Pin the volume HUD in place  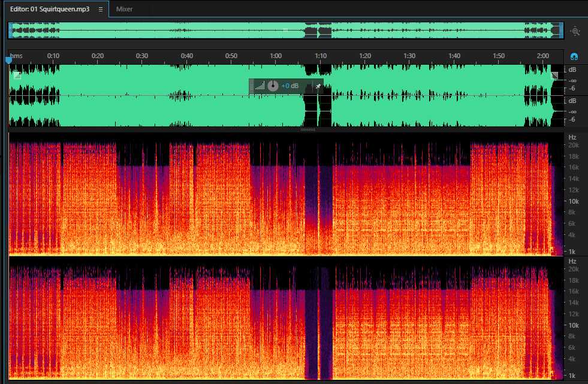[x=318, y=86]
